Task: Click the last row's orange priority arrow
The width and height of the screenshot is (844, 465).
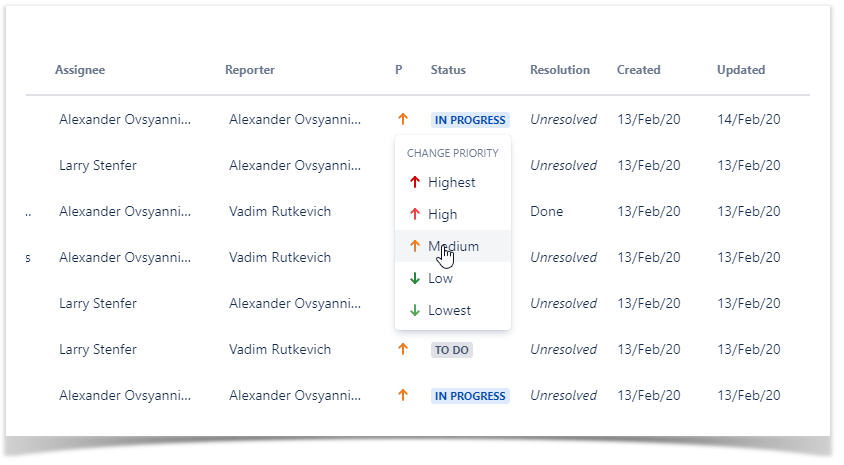Action: pos(403,395)
